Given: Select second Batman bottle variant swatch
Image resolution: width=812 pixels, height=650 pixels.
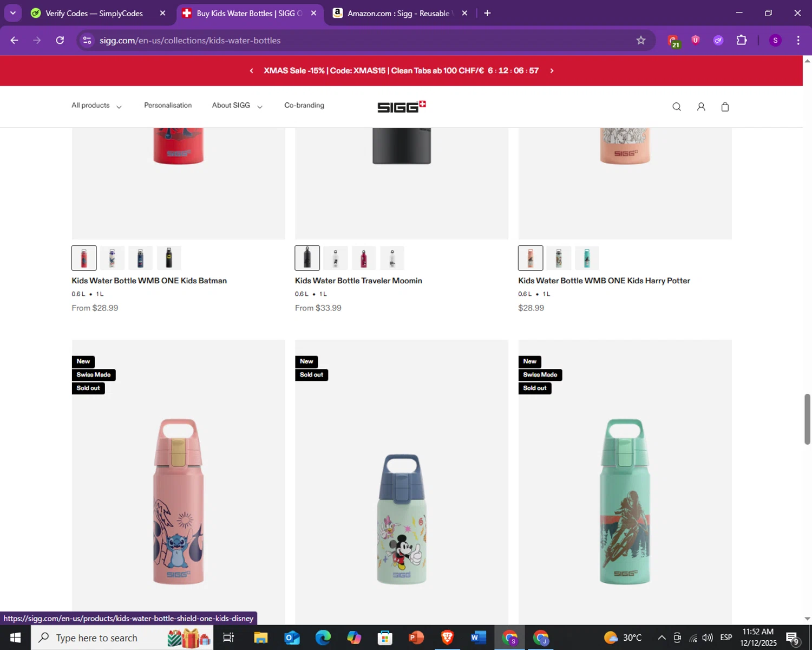Looking at the screenshot, I should click(112, 258).
